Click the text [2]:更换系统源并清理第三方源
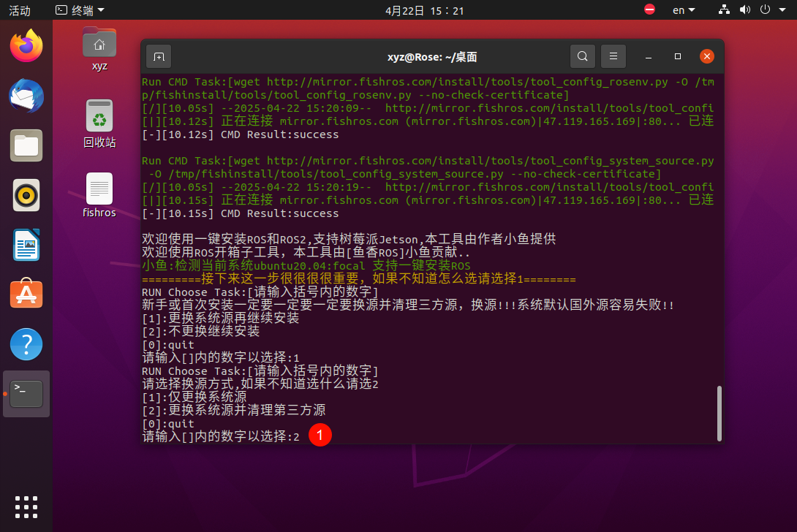797x532 pixels. [234, 410]
